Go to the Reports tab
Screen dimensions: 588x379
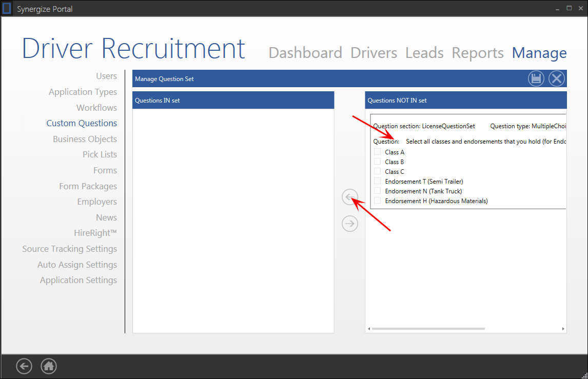[x=477, y=53]
